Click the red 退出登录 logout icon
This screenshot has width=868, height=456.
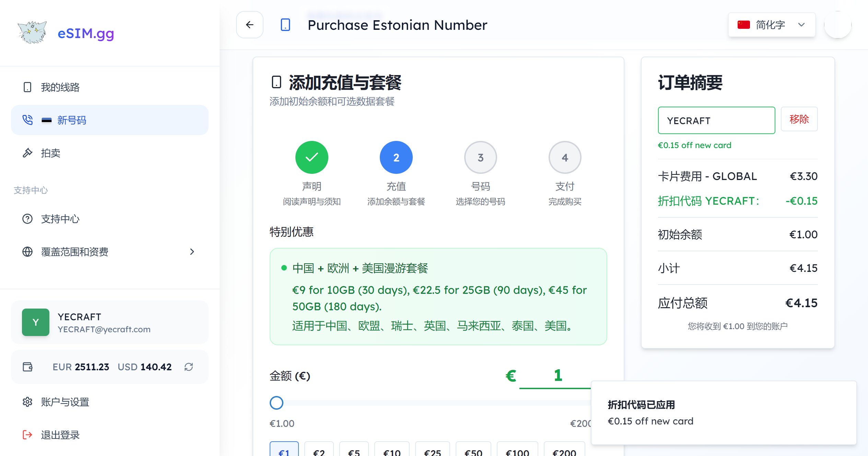pyautogui.click(x=27, y=435)
